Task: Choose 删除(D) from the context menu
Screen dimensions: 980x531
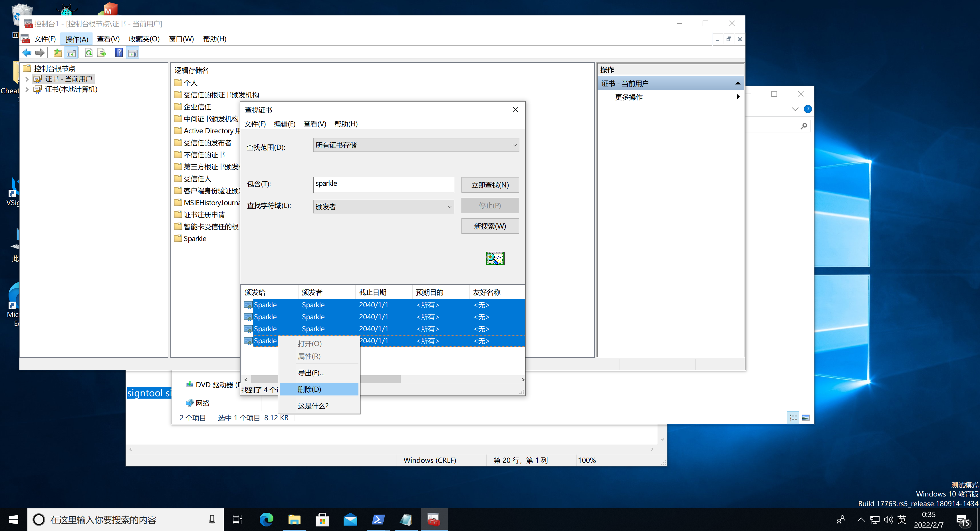Action: click(x=309, y=389)
